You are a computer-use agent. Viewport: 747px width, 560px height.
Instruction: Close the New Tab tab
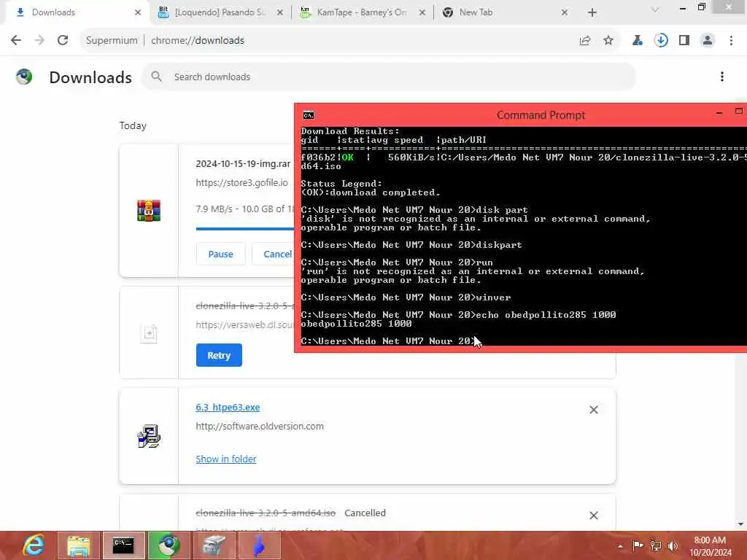pos(564,12)
